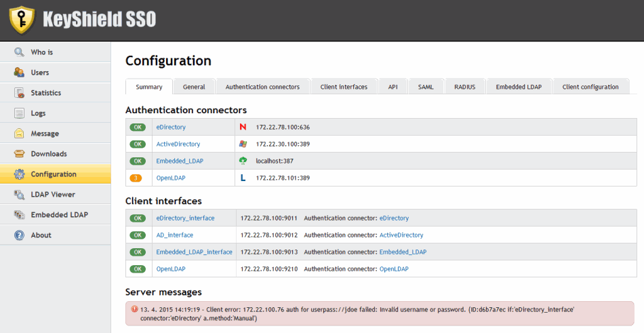
Task: Click the Users people icon
Action: (x=19, y=73)
